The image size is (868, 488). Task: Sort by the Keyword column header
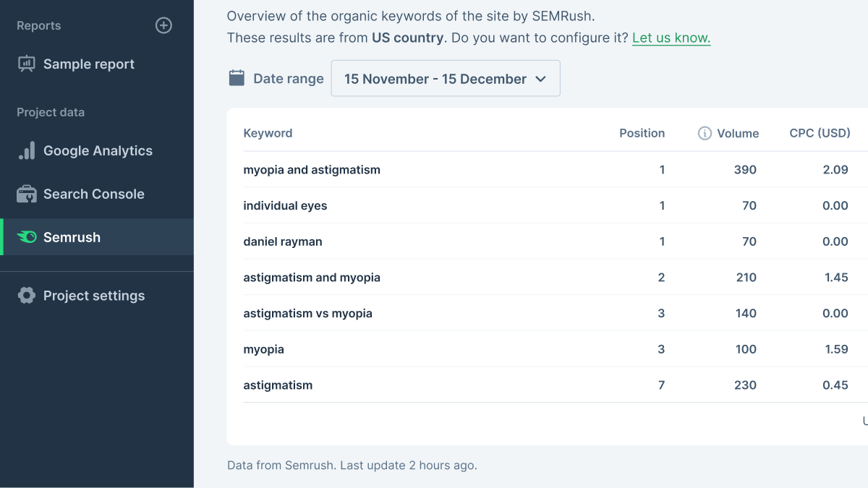tap(268, 133)
